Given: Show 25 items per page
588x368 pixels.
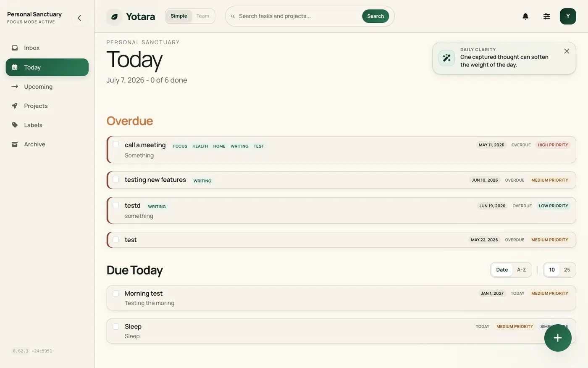Looking at the screenshot, I should [x=567, y=270].
